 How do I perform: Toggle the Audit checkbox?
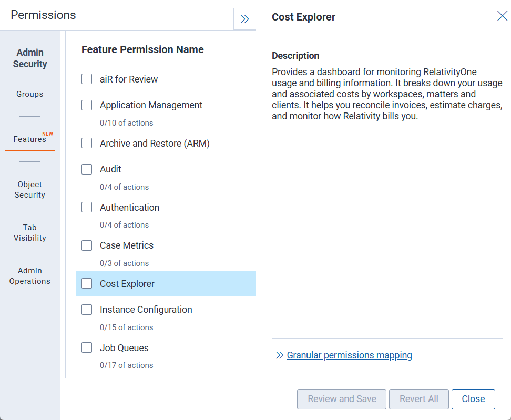[87, 169]
